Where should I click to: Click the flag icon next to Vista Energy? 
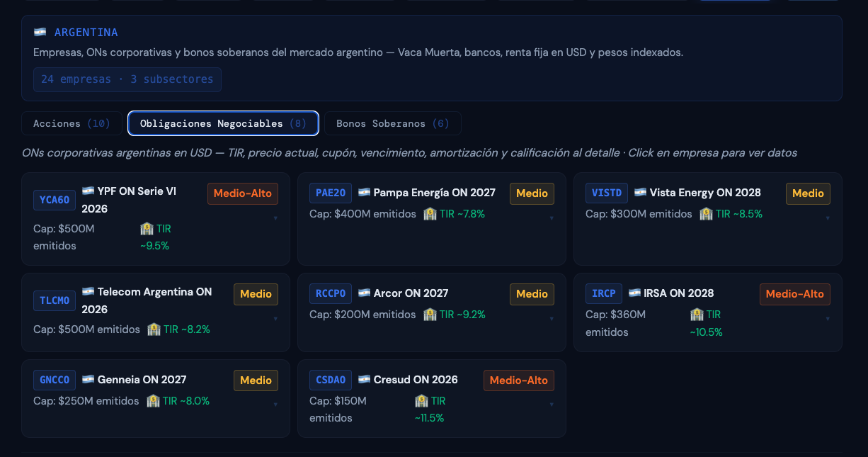641,193
